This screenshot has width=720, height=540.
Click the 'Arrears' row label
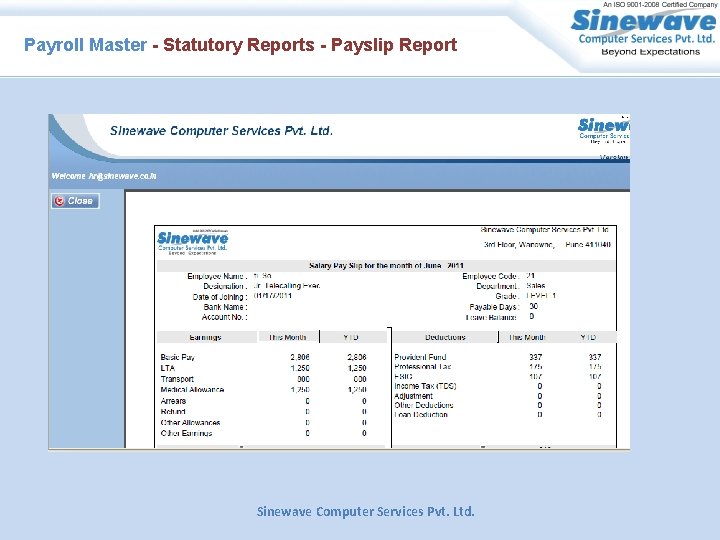(173, 401)
